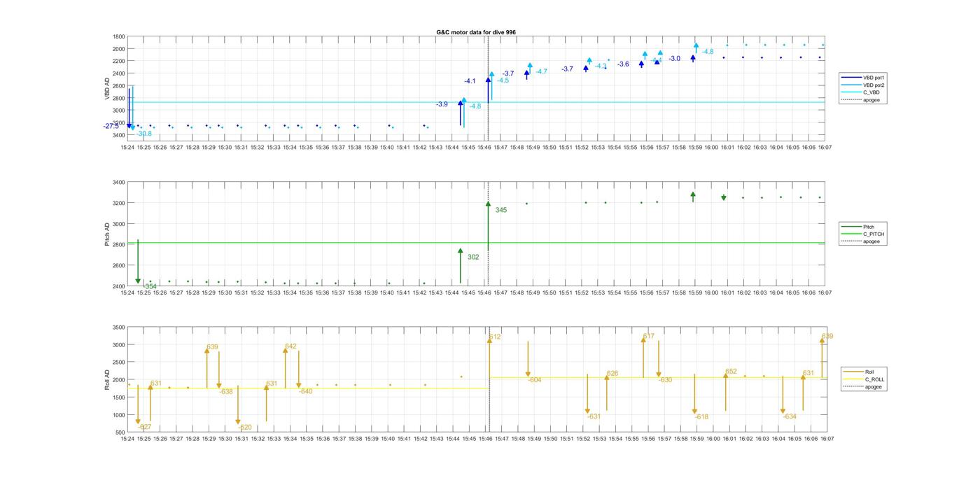
Task: Select the 'VBD pot1' legend entry
Action: pos(874,78)
